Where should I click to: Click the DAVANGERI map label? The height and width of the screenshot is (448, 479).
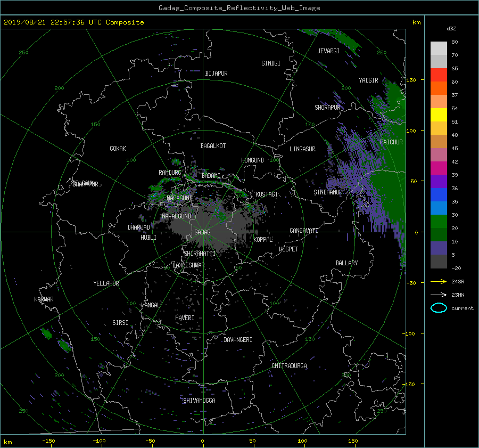(x=238, y=340)
